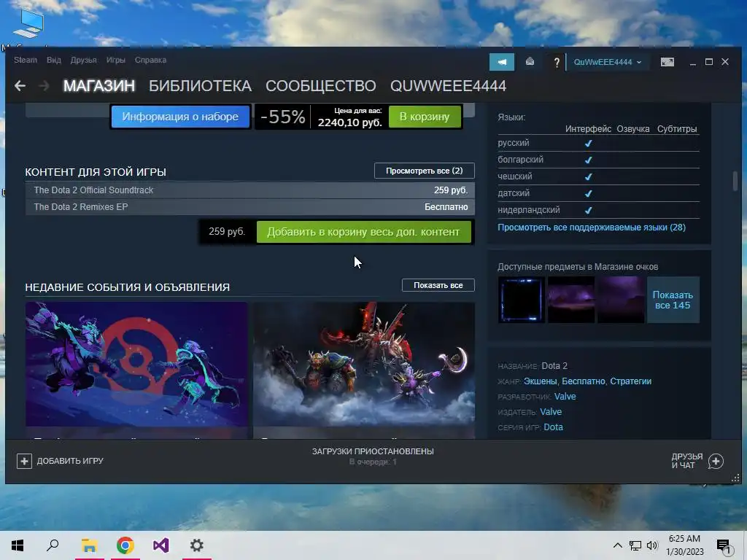
Task: Open the Справка menu
Action: [150, 60]
